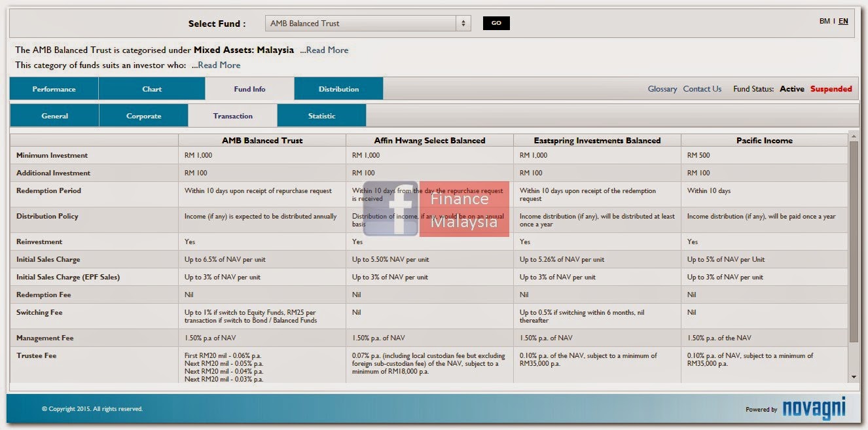Expand the '...Read More' after Mixed Assets: Malaysia

(325, 50)
